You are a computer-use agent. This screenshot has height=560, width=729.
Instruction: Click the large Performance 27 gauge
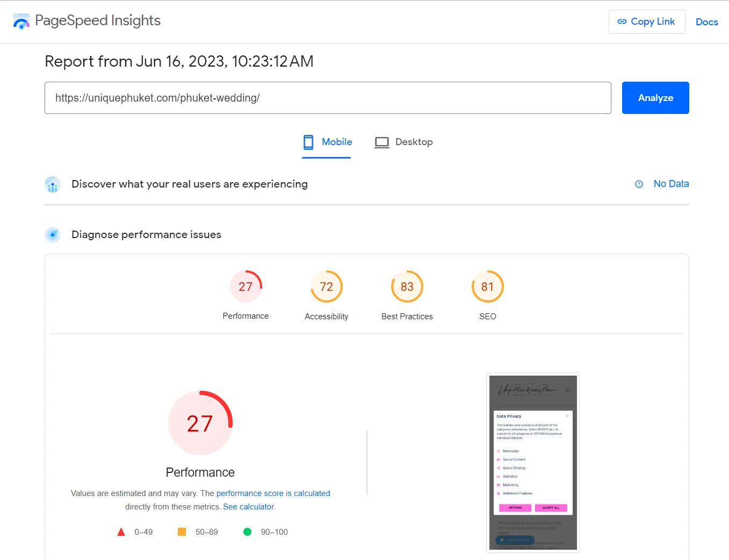coord(200,423)
